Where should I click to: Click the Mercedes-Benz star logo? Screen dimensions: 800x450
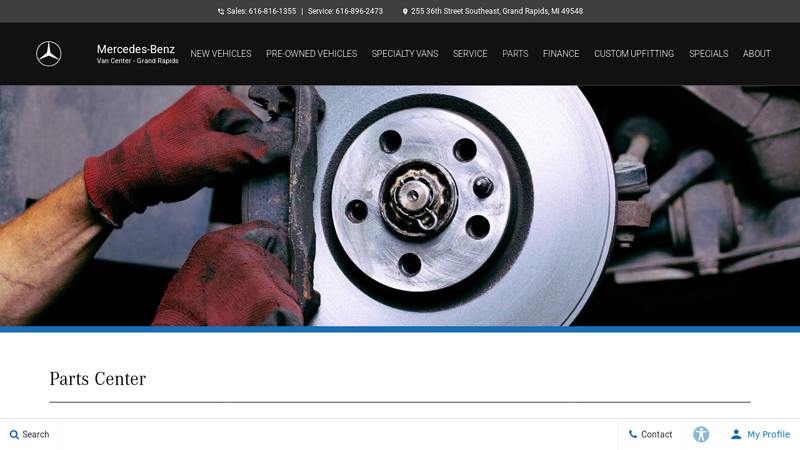point(49,54)
